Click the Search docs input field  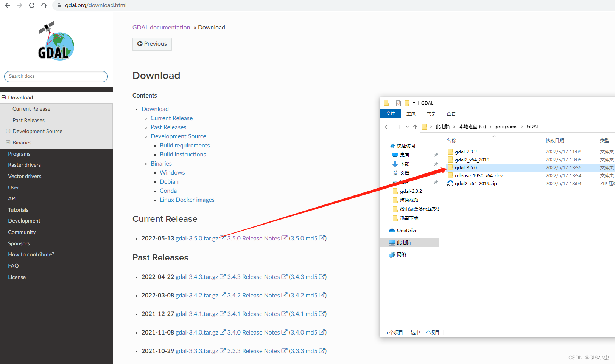[56, 76]
